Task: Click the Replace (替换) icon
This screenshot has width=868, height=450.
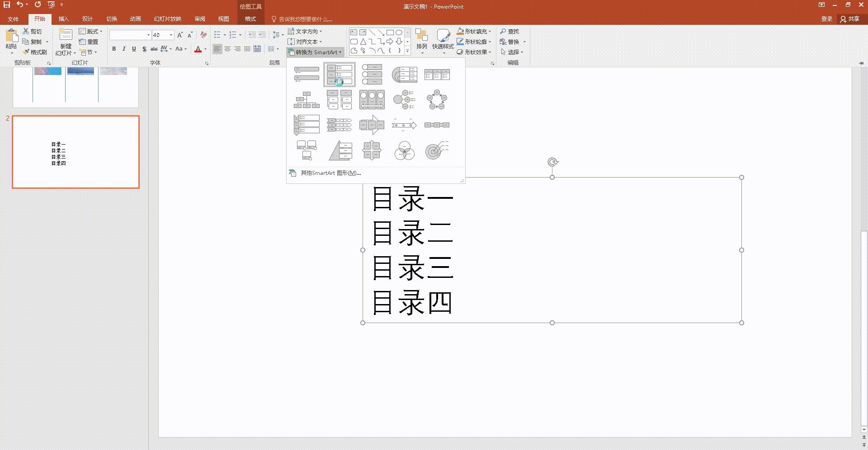Action: [512, 41]
